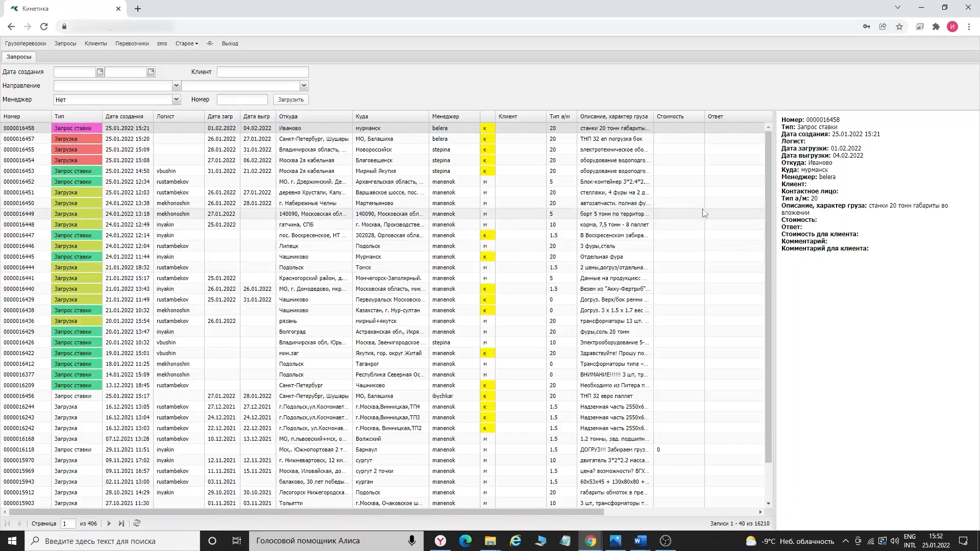Switch to the Запросы tab
This screenshot has width=980, height=551.
(19, 57)
